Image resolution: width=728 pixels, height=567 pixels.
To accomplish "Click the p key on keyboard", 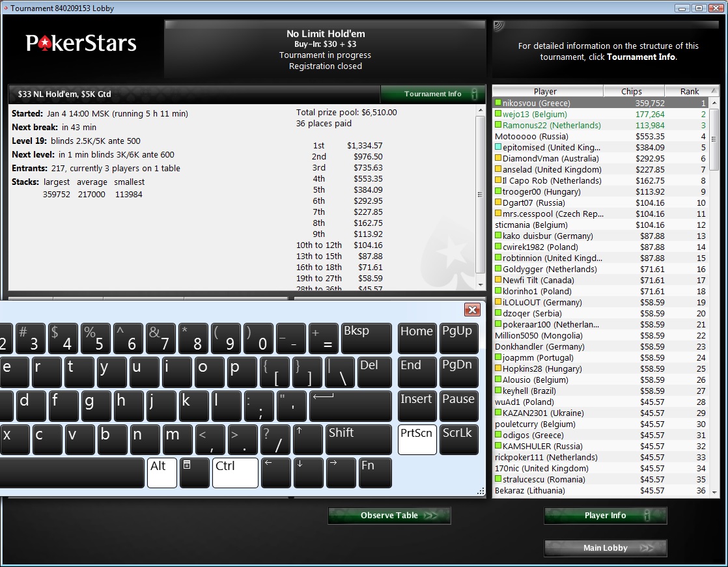I will 242,372.
